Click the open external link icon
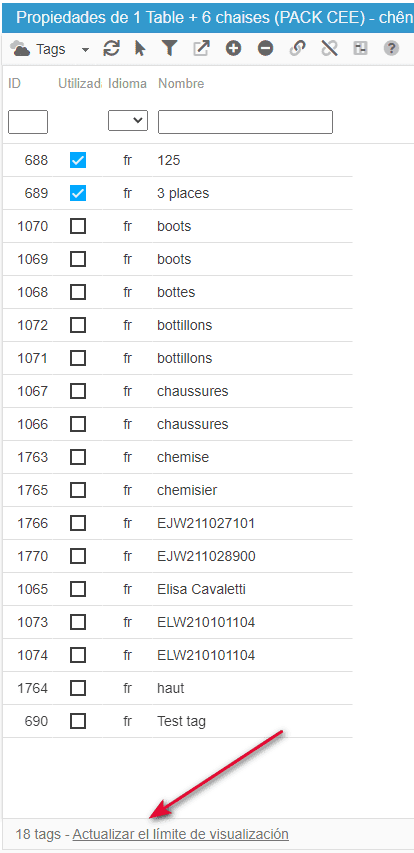Image resolution: width=414 pixels, height=853 pixels. [201, 49]
